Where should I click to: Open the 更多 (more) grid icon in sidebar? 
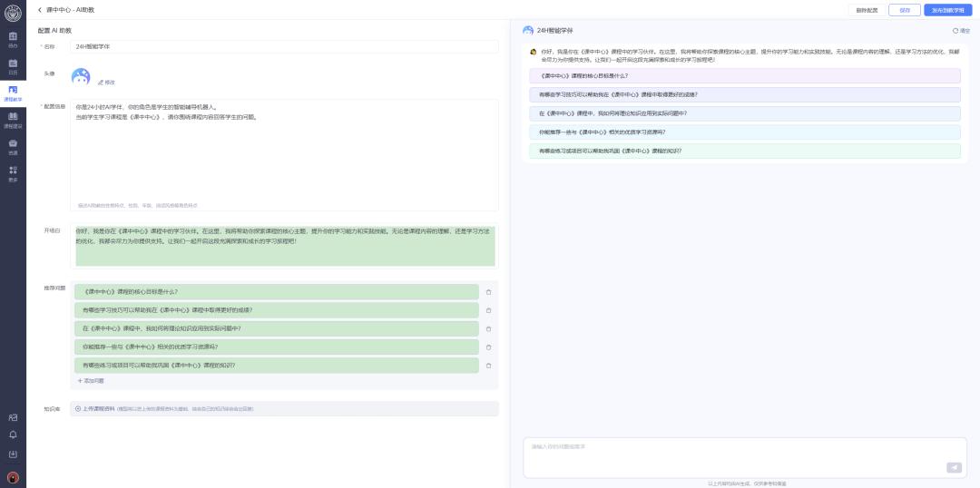13,172
